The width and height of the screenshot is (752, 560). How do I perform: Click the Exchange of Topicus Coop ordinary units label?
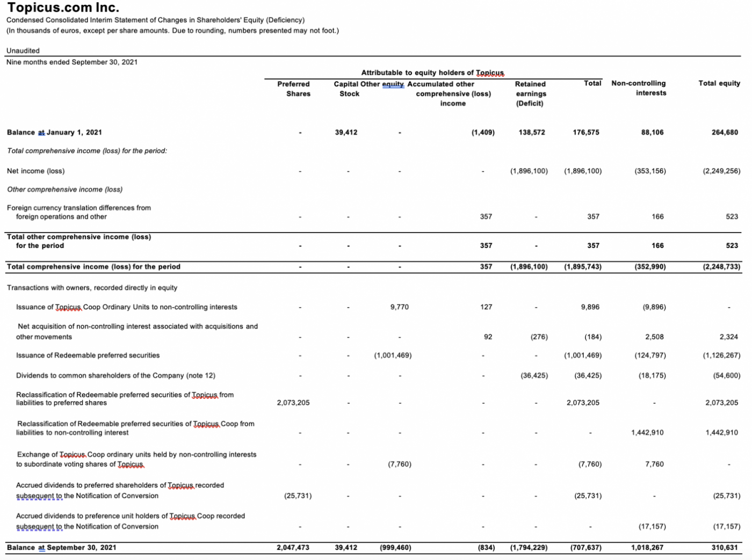(x=136, y=459)
